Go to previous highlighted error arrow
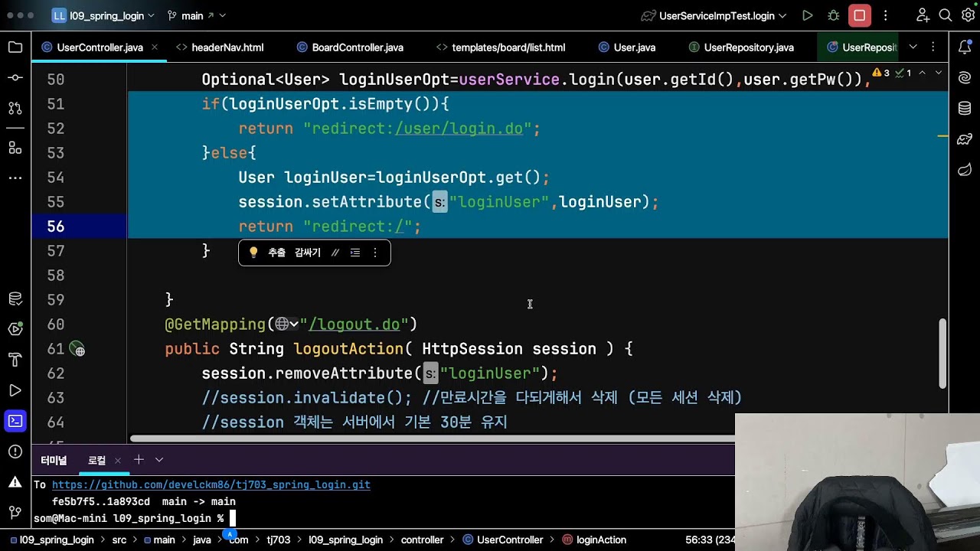The height and width of the screenshot is (551, 980). (923, 73)
